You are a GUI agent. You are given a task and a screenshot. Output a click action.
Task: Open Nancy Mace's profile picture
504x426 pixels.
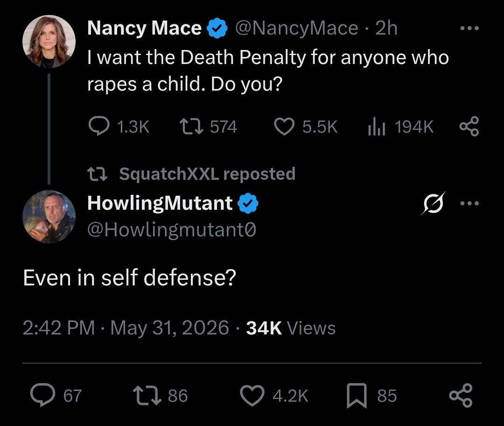click(49, 42)
